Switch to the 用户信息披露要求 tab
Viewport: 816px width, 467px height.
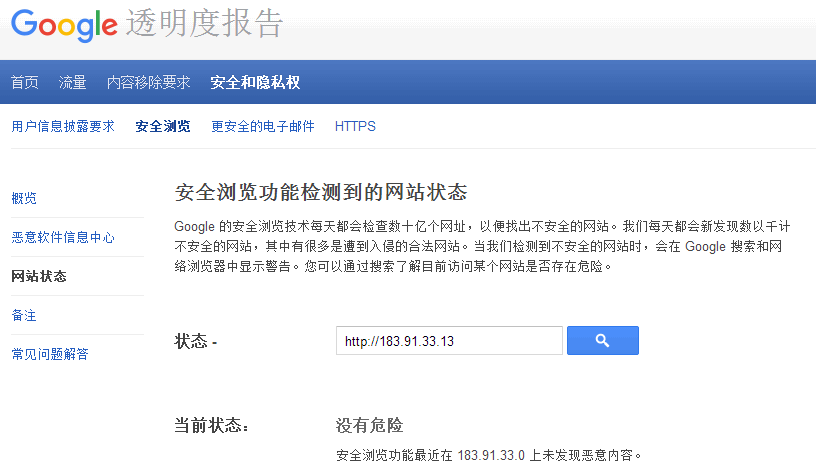coord(63,127)
